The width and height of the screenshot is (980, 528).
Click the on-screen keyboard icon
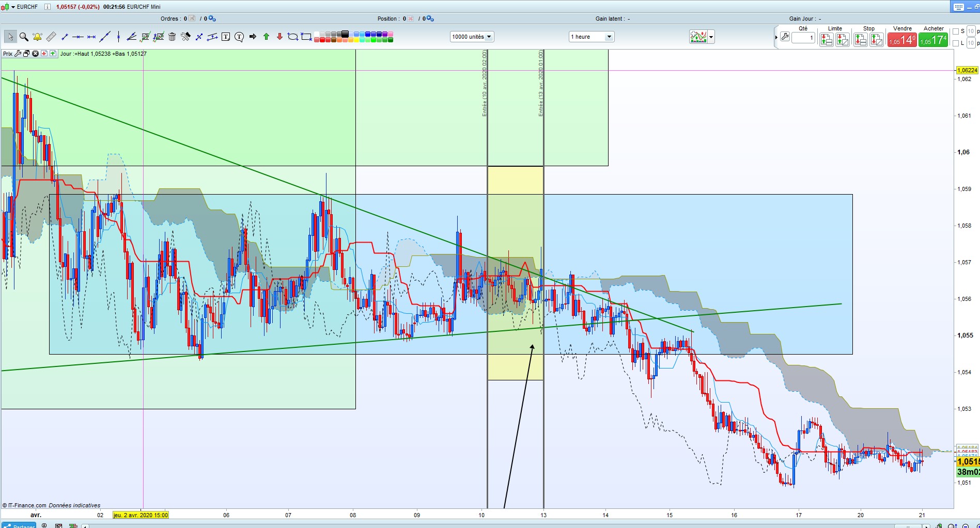[x=959, y=7]
